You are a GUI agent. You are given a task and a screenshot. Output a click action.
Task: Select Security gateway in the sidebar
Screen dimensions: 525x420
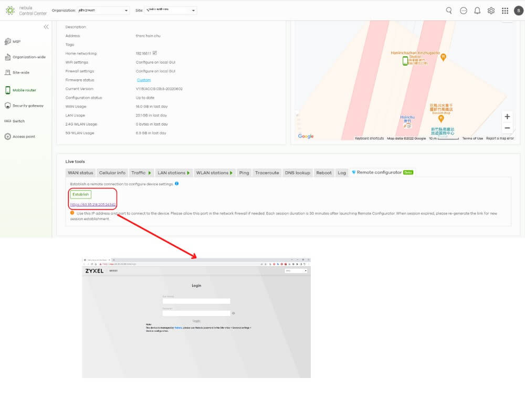pos(27,106)
